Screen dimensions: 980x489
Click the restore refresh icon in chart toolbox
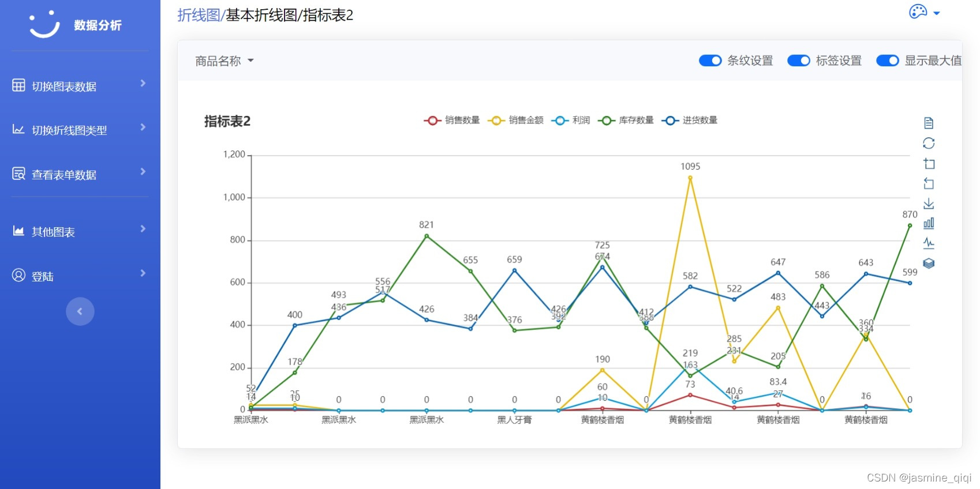tap(929, 143)
